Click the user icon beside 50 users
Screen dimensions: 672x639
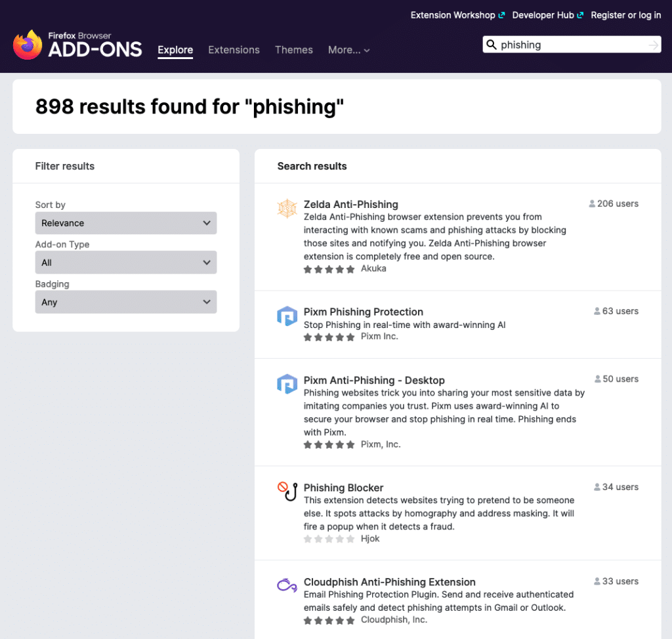click(x=597, y=379)
